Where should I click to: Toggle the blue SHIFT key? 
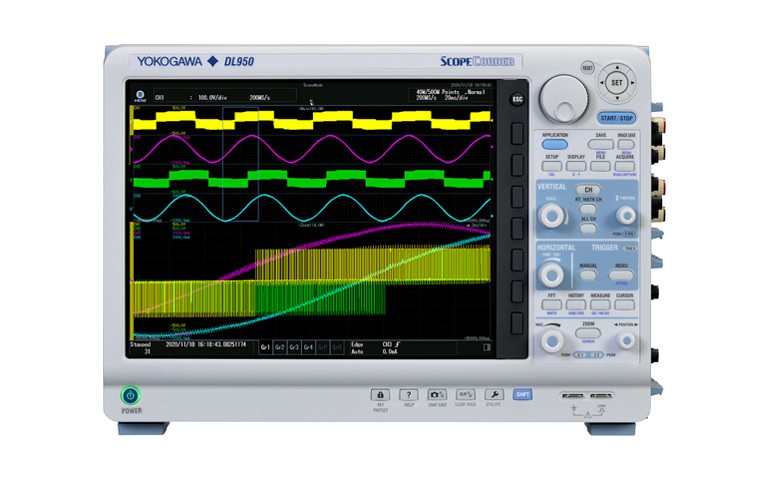click(522, 394)
